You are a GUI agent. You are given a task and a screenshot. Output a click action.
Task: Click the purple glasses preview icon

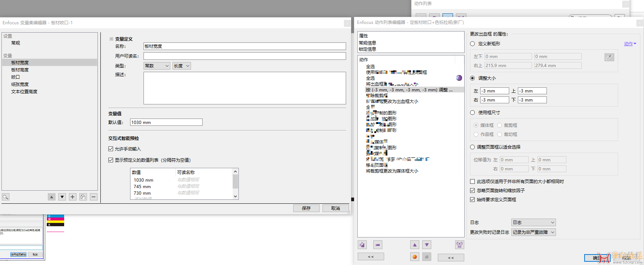coord(459,245)
